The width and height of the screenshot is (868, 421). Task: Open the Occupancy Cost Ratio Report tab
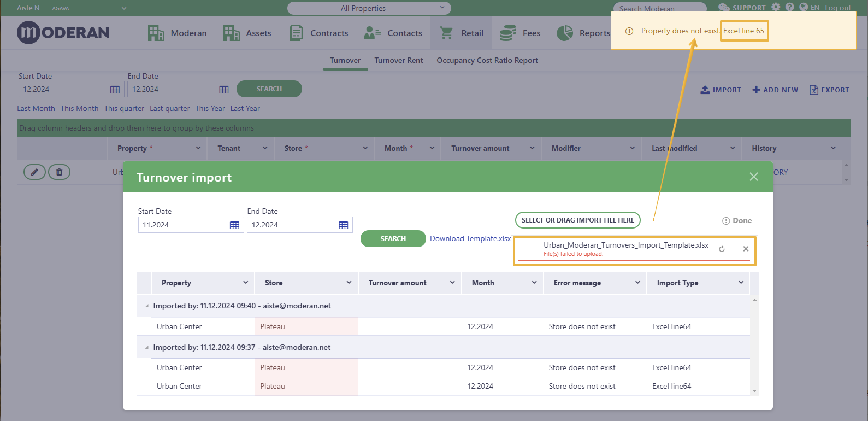pos(487,61)
